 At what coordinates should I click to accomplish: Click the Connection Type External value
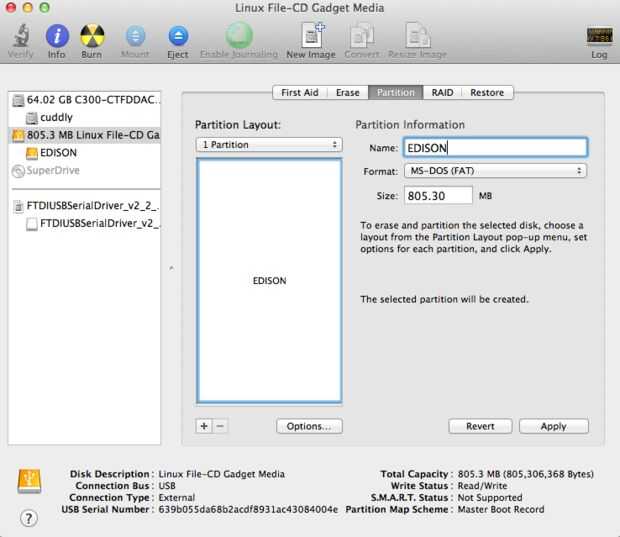click(x=176, y=497)
